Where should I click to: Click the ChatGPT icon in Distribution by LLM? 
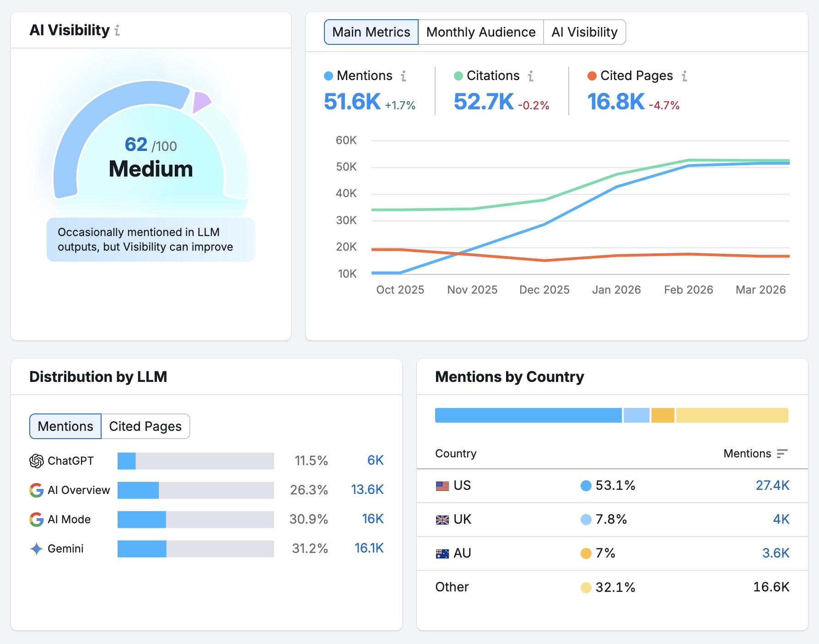(x=36, y=461)
